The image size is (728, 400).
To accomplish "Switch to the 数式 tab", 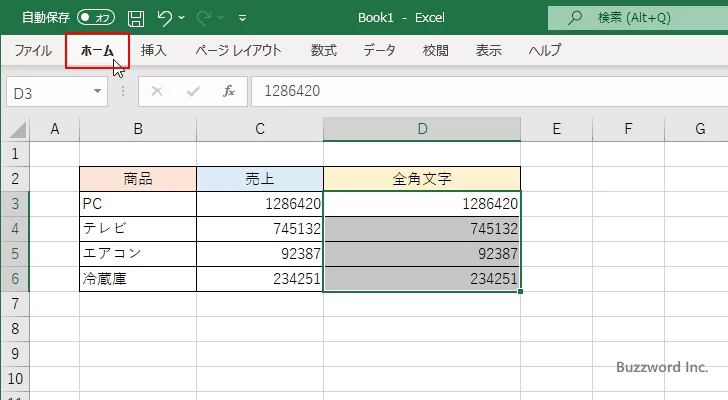I will pyautogui.click(x=324, y=50).
